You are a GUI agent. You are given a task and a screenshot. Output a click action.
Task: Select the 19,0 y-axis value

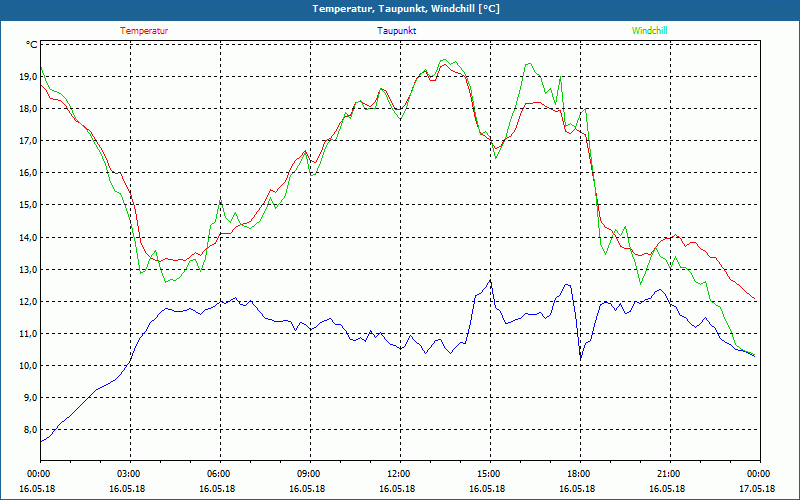coord(29,77)
